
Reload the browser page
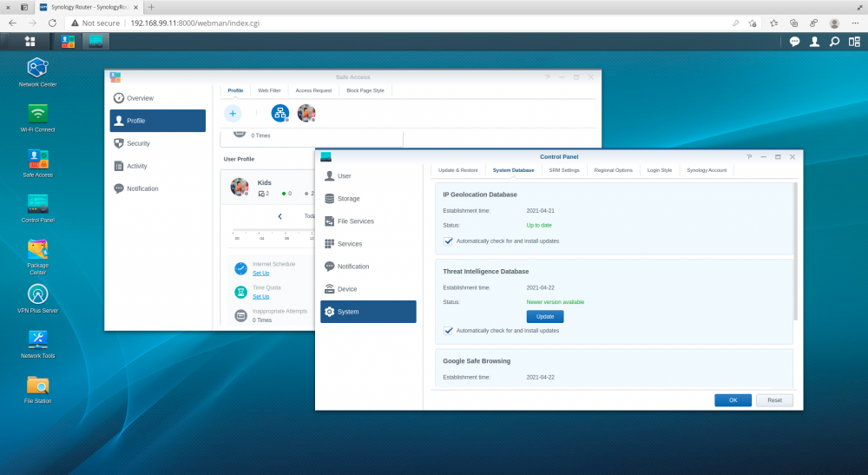(x=52, y=23)
